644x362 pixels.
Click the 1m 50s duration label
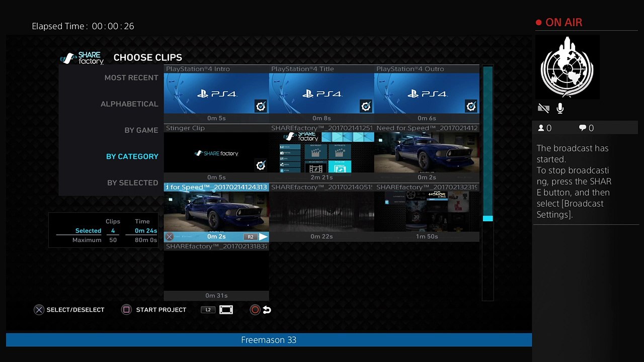pos(427,236)
